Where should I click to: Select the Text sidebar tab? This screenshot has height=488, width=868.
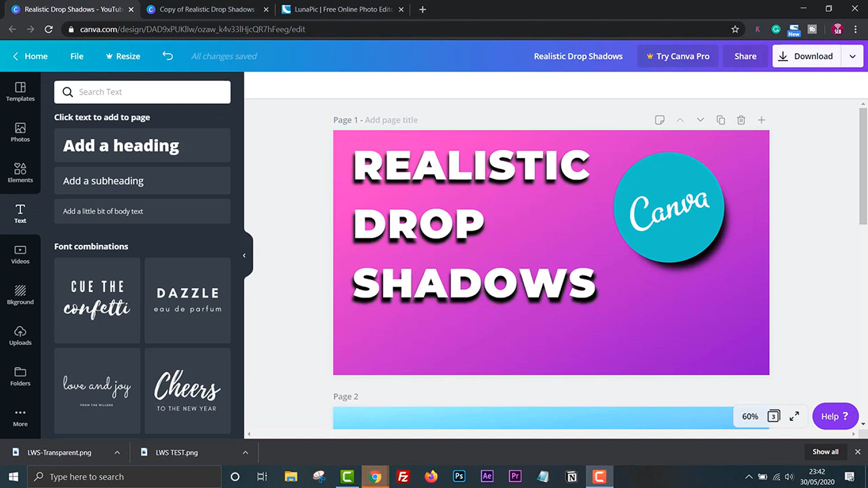(20, 214)
